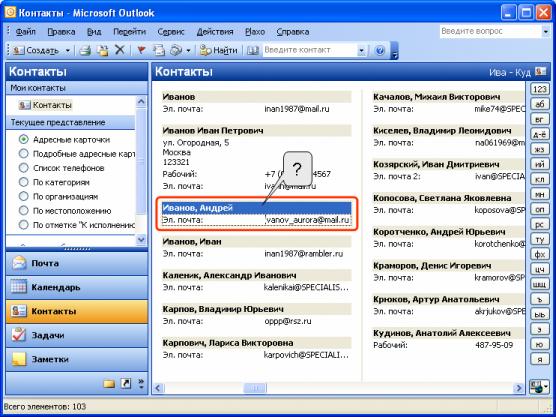Select Список телефонов view radio
The image size is (556, 417).
coord(23,168)
